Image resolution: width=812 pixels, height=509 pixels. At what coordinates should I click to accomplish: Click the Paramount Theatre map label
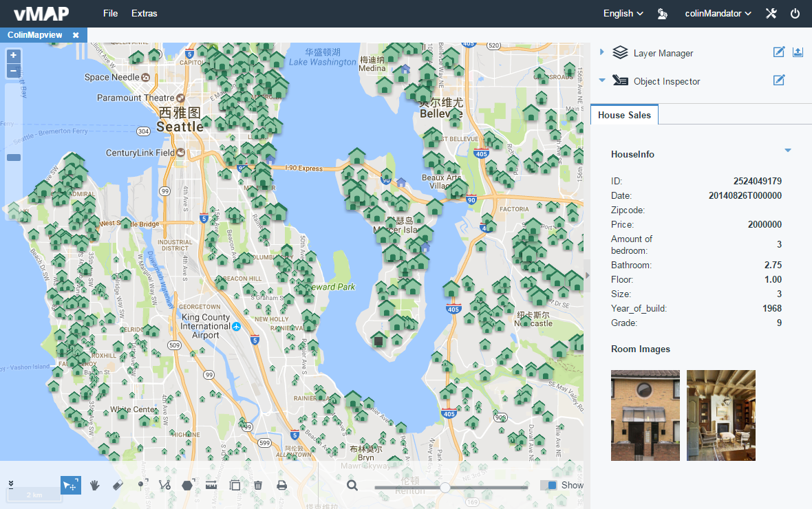(136, 98)
